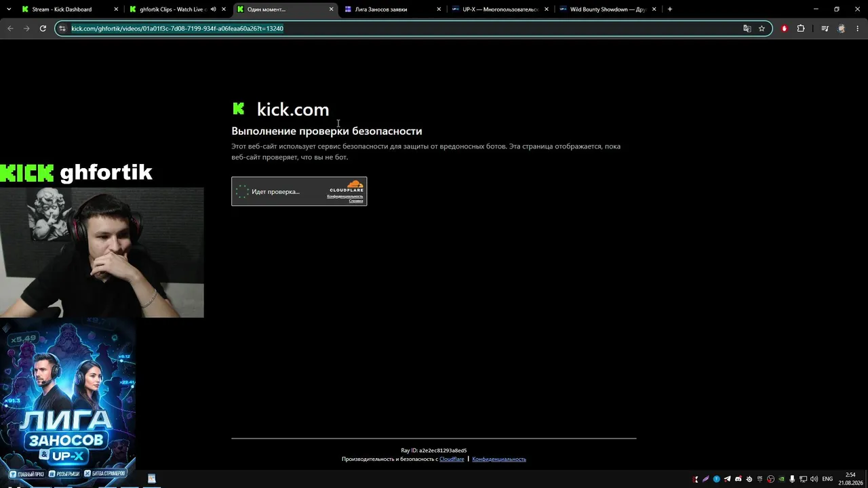Select the Выполнение проверки безопасности heading

[327, 131]
